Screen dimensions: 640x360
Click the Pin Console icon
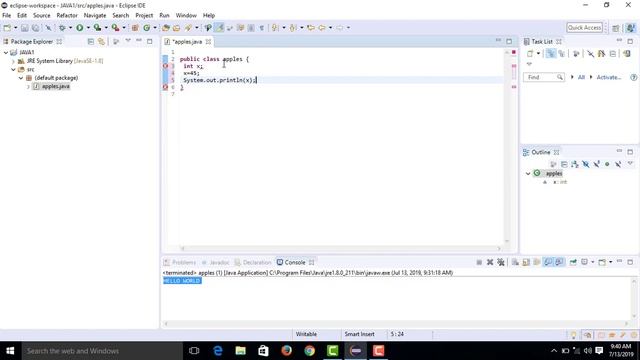click(573, 262)
